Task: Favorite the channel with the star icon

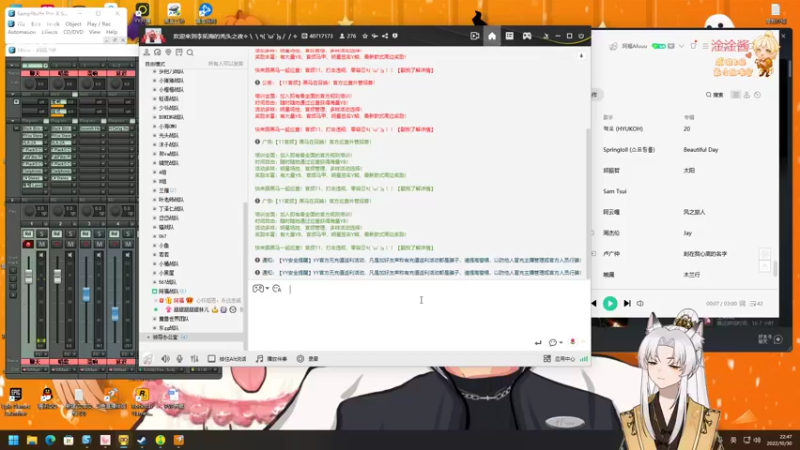Action: pyautogui.click(x=365, y=36)
